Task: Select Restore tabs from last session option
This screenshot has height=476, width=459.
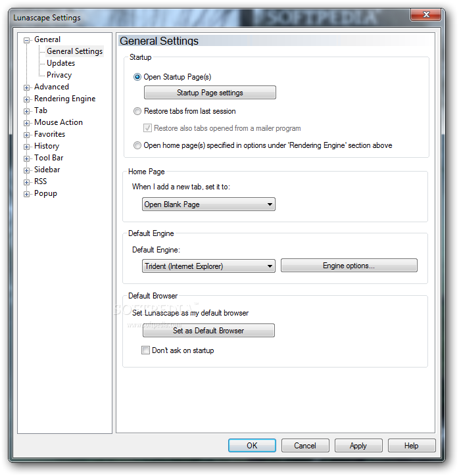Action: pyautogui.click(x=137, y=111)
